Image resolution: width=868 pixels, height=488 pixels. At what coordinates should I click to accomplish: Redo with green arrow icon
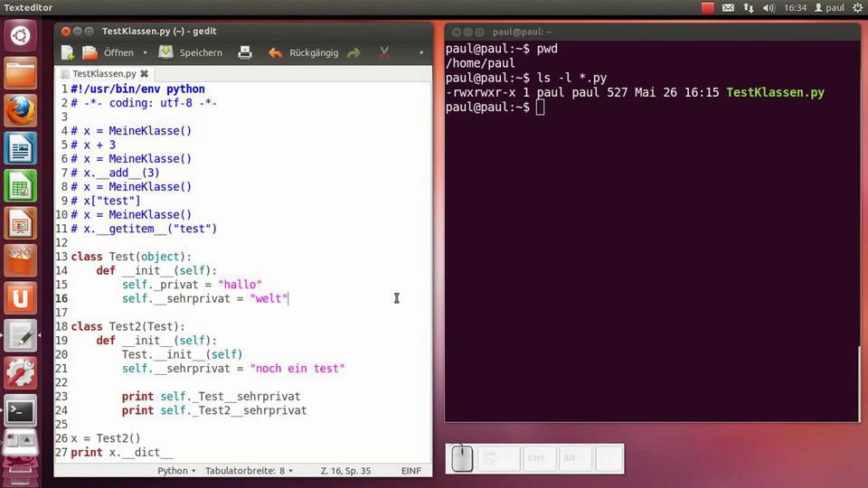pyautogui.click(x=354, y=52)
